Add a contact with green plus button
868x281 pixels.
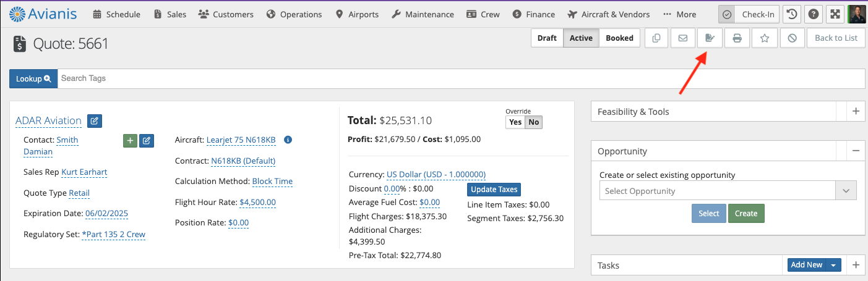131,141
